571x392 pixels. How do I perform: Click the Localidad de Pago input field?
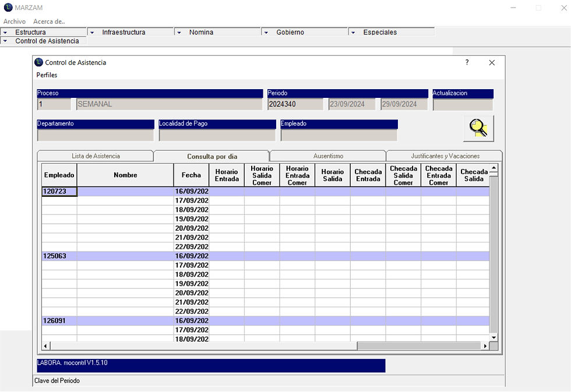click(x=217, y=135)
